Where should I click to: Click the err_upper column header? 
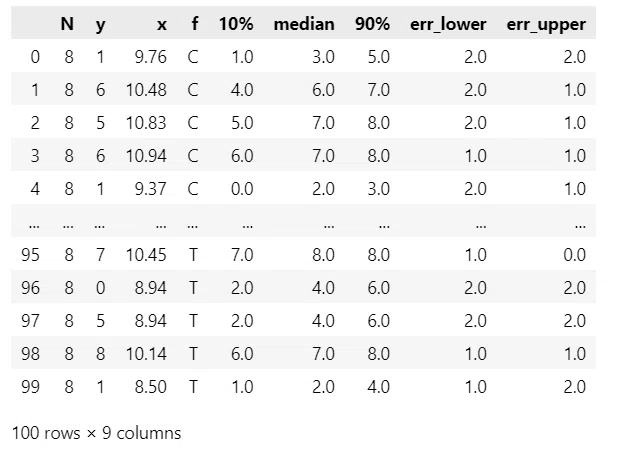pyautogui.click(x=546, y=25)
